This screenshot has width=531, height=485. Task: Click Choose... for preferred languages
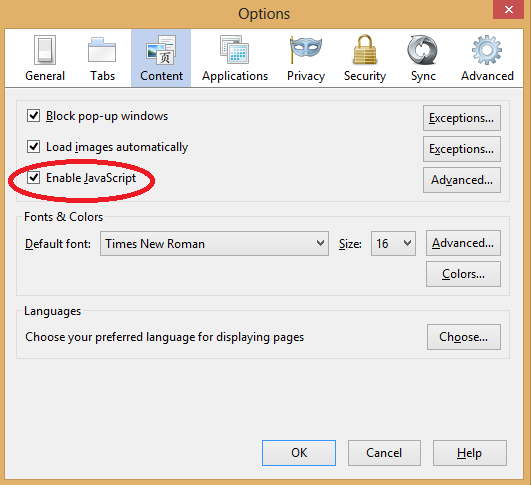[464, 337]
